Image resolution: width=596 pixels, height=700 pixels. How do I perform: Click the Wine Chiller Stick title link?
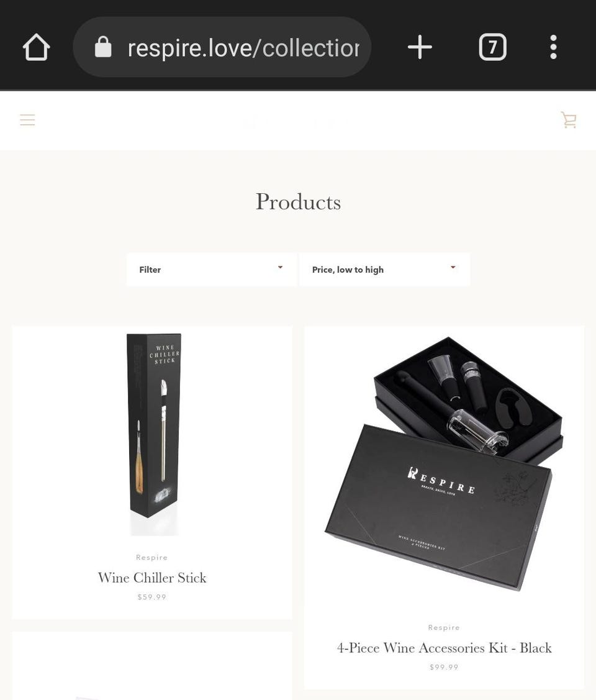pyautogui.click(x=152, y=578)
